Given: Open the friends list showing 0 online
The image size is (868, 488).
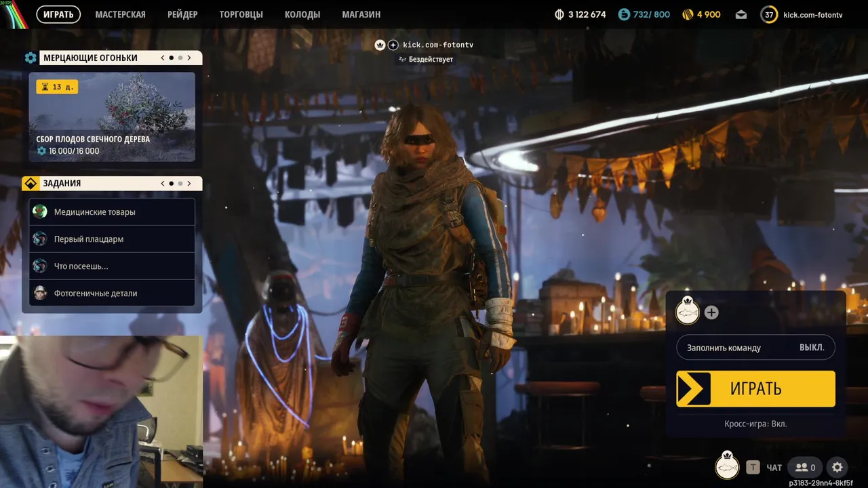Looking at the screenshot, I should 805,467.
